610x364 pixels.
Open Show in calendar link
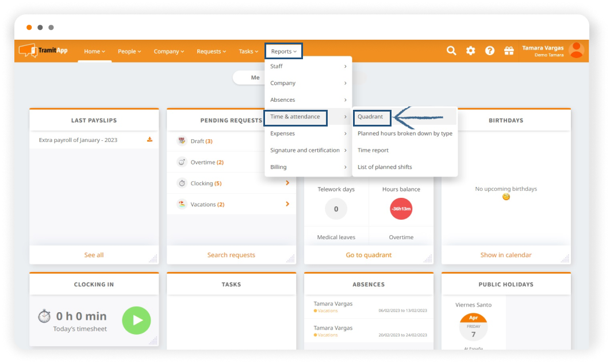(x=506, y=255)
